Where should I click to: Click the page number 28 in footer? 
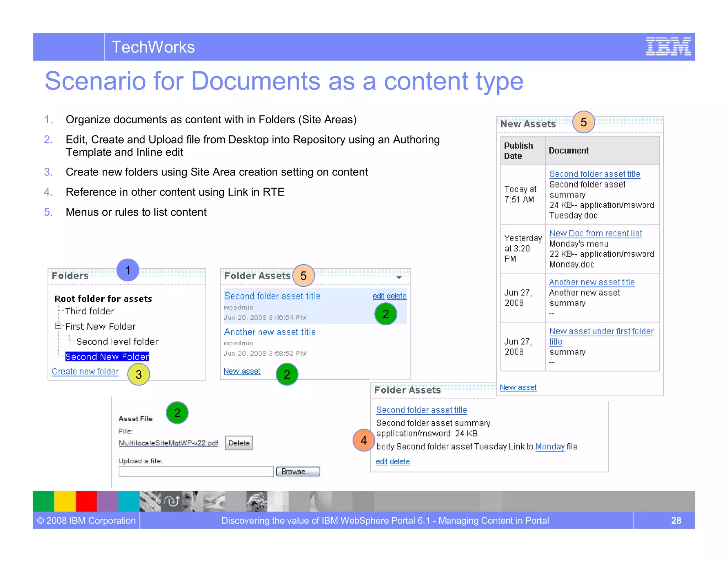(676, 521)
